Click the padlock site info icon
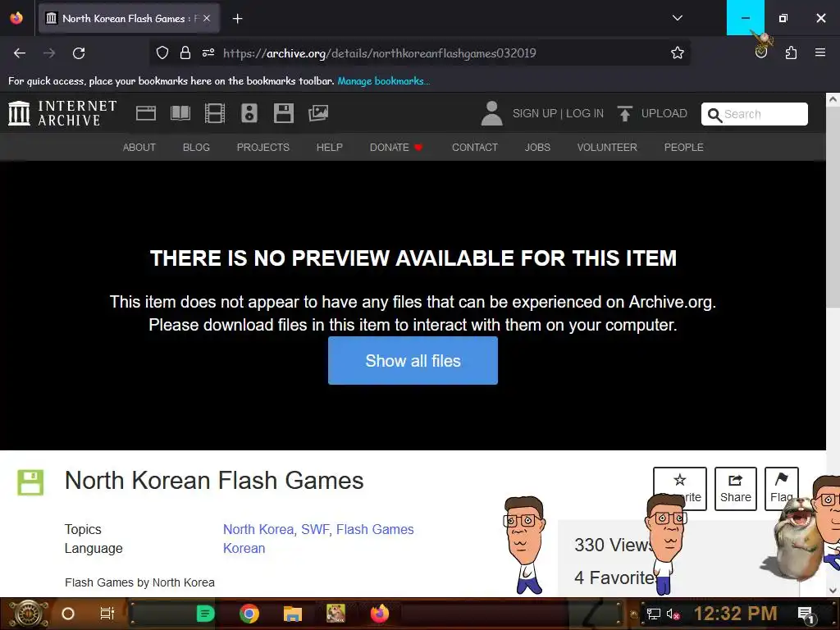 tap(185, 53)
